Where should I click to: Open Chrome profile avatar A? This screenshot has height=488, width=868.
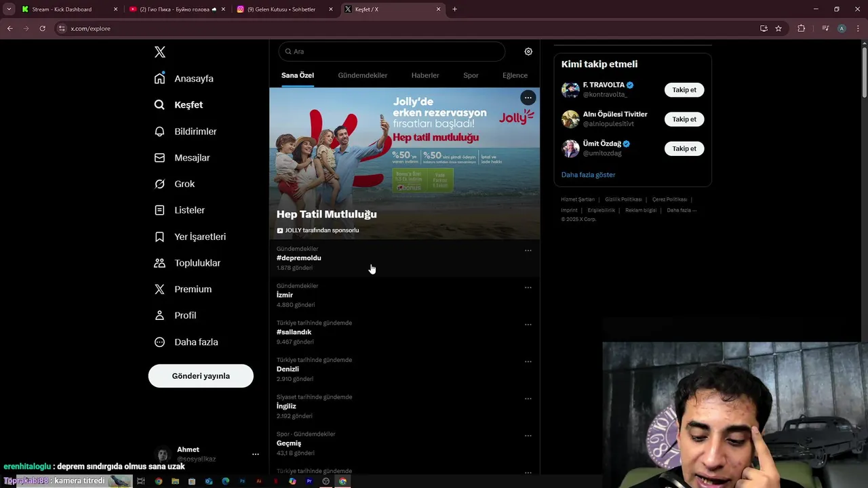(x=842, y=28)
